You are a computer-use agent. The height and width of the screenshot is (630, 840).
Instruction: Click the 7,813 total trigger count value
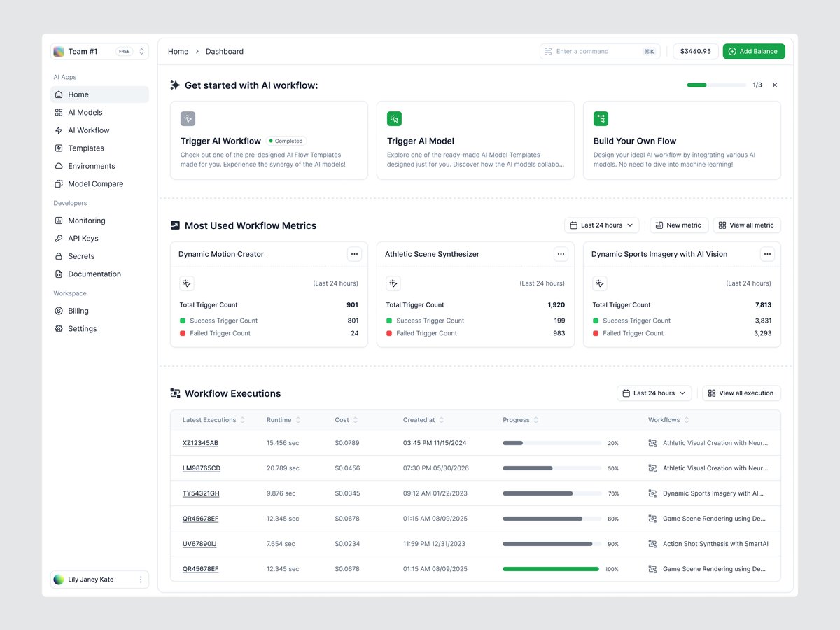point(763,305)
